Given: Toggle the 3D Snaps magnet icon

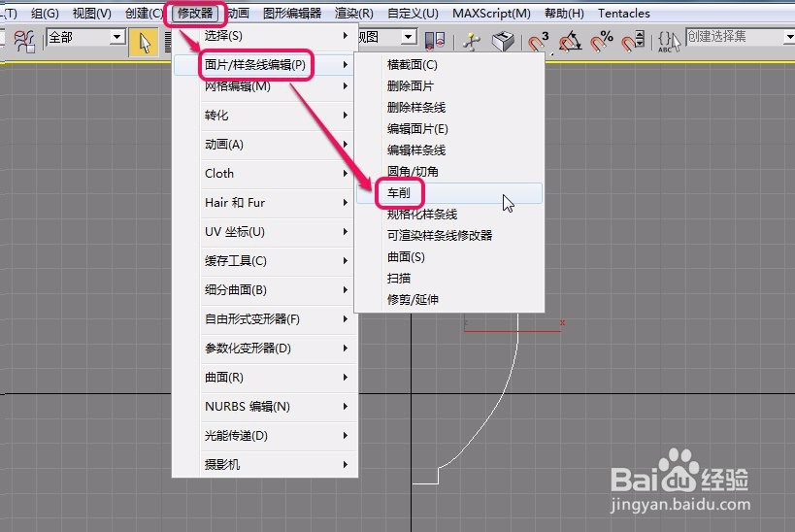Looking at the screenshot, I should [x=538, y=42].
